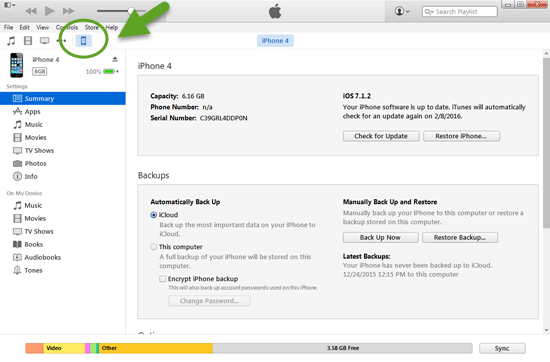
Task: Open Books under On My Device
Action: [63, 244]
